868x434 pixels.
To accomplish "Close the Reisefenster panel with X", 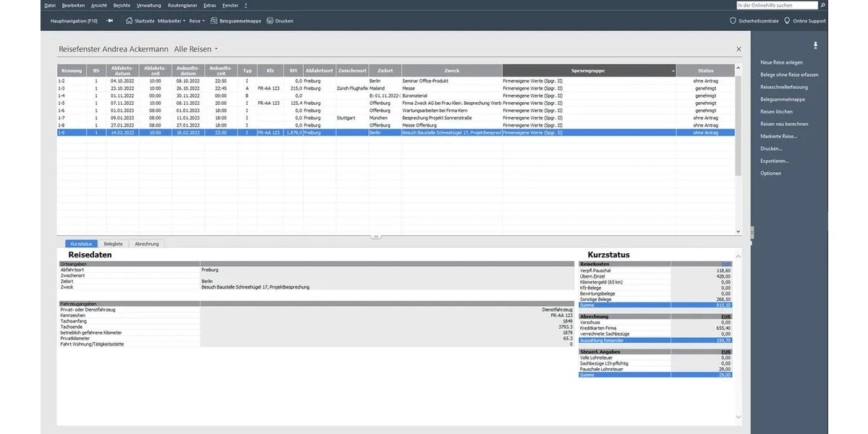I will click(739, 49).
